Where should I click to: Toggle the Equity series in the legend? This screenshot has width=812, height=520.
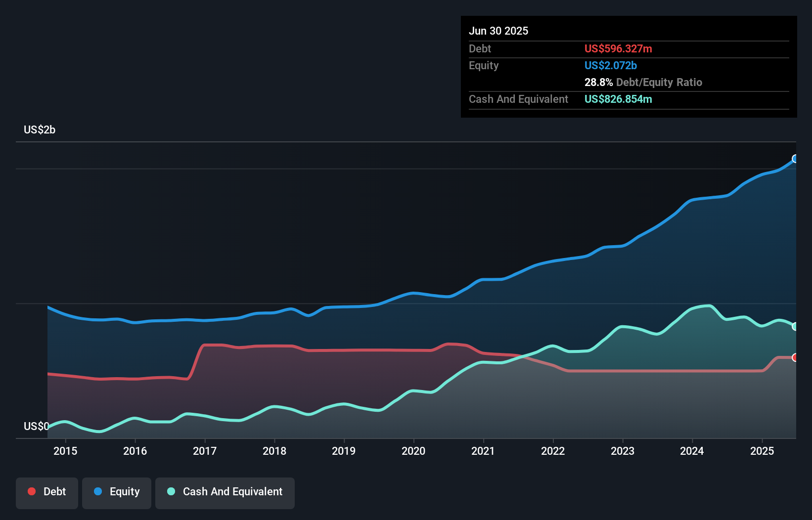click(x=117, y=492)
